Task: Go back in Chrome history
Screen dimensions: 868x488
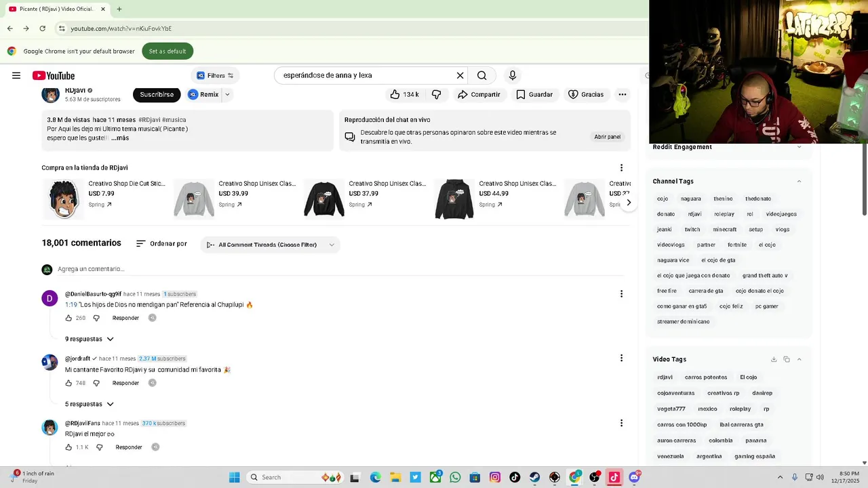Action: pos(9,28)
